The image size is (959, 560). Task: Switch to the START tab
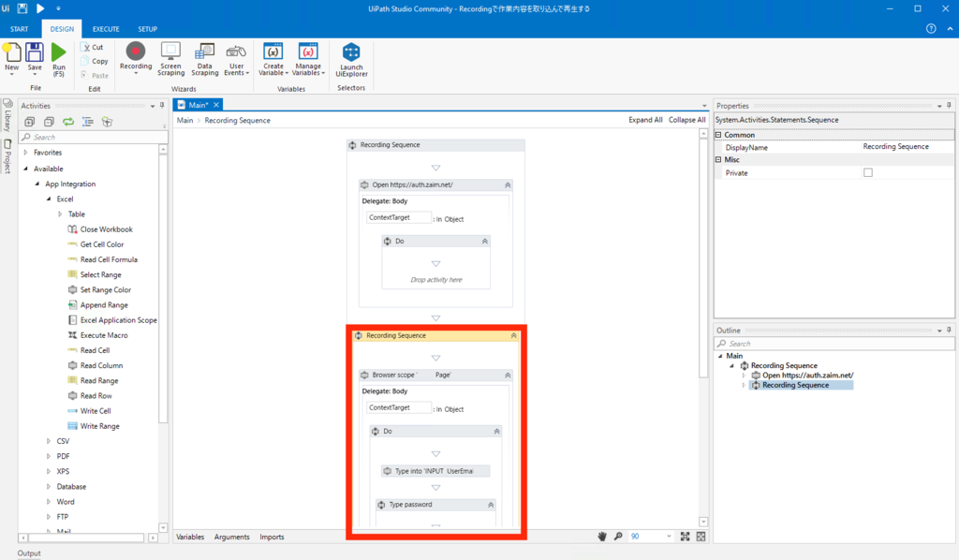click(x=19, y=29)
